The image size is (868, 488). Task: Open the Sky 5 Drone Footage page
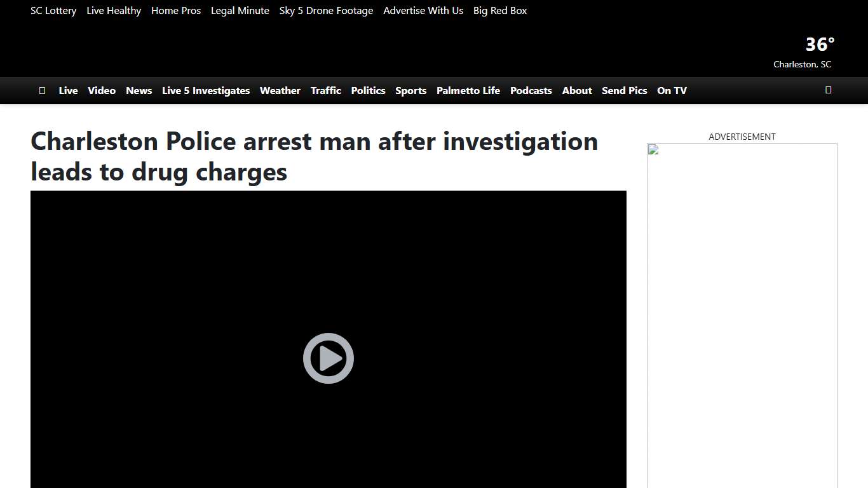[326, 10]
